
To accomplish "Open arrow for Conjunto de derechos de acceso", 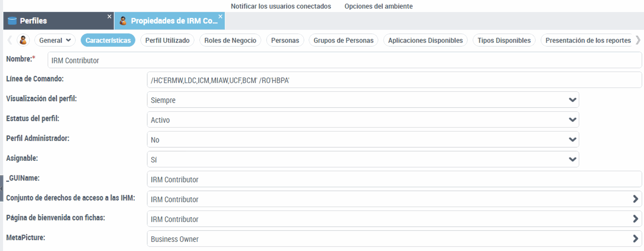I will [635, 199].
